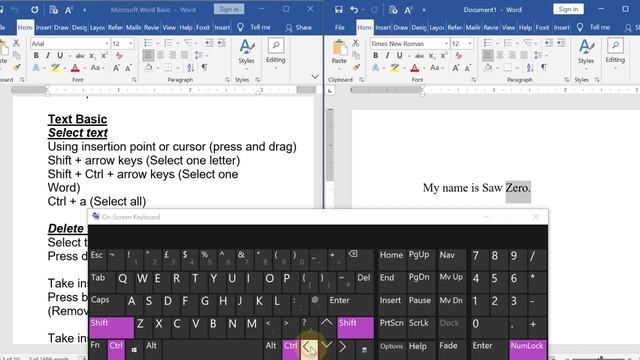Open Times New Roman font dropdown

point(446,44)
